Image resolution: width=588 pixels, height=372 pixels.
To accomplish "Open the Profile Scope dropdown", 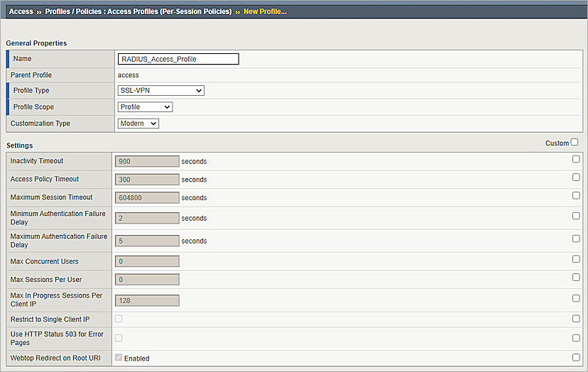I will pos(145,107).
